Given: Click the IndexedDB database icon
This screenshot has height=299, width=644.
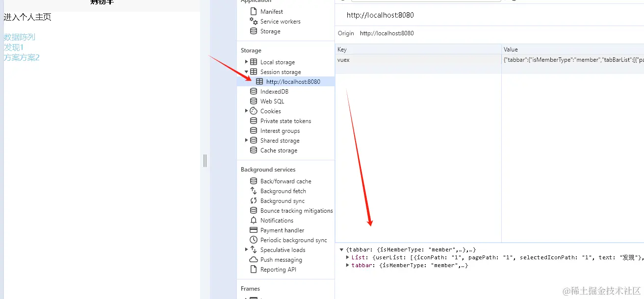Looking at the screenshot, I should (254, 91).
